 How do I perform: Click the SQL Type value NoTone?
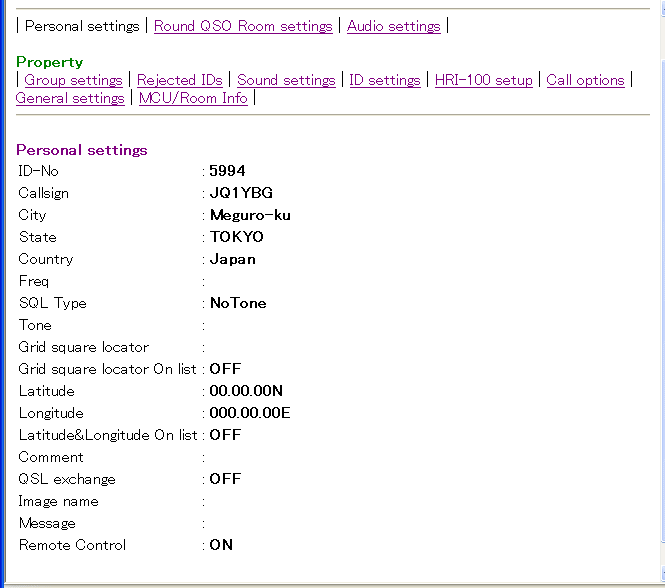click(x=238, y=303)
